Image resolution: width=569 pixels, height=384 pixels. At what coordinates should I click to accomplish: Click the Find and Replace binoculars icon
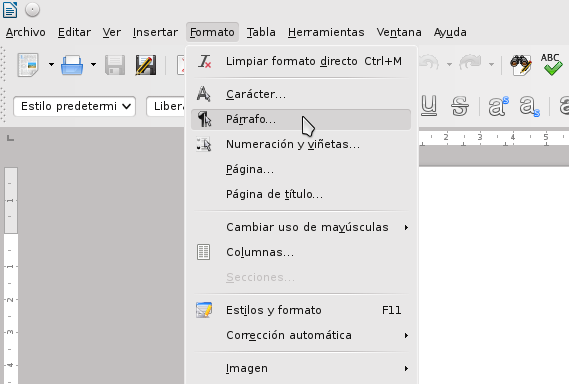pos(521,65)
